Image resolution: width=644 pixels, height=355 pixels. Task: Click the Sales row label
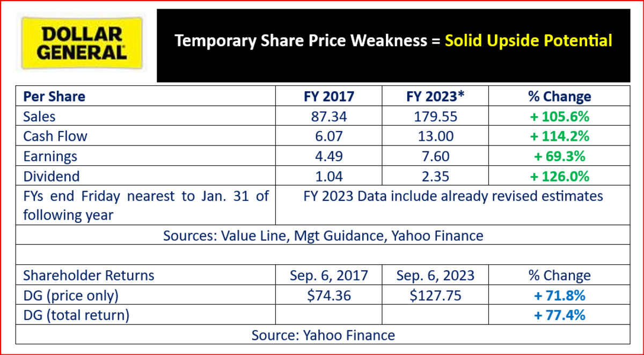(x=39, y=117)
